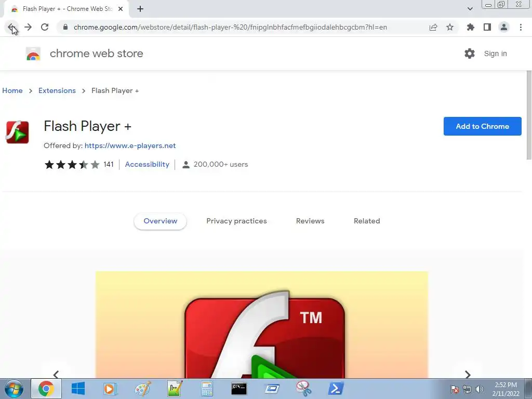
Task: Click the Action Center flag tray icon
Action: tap(454, 389)
